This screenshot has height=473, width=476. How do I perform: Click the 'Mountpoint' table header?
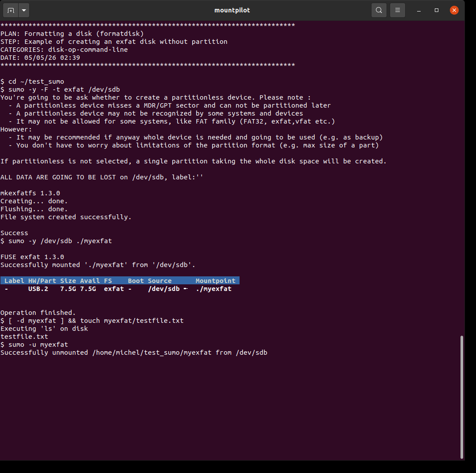(x=216, y=281)
